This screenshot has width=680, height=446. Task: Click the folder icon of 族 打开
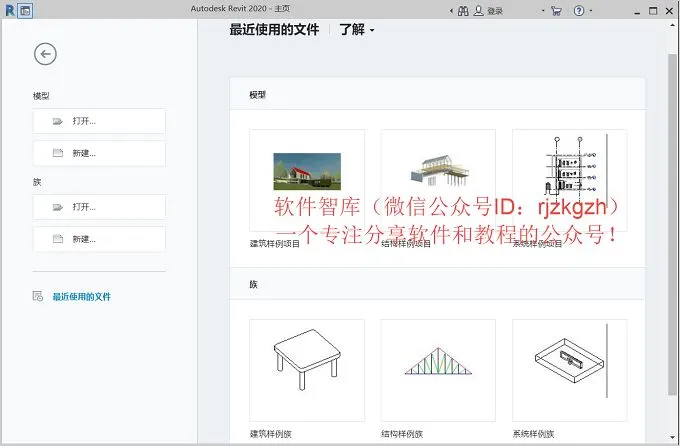[x=58, y=207]
